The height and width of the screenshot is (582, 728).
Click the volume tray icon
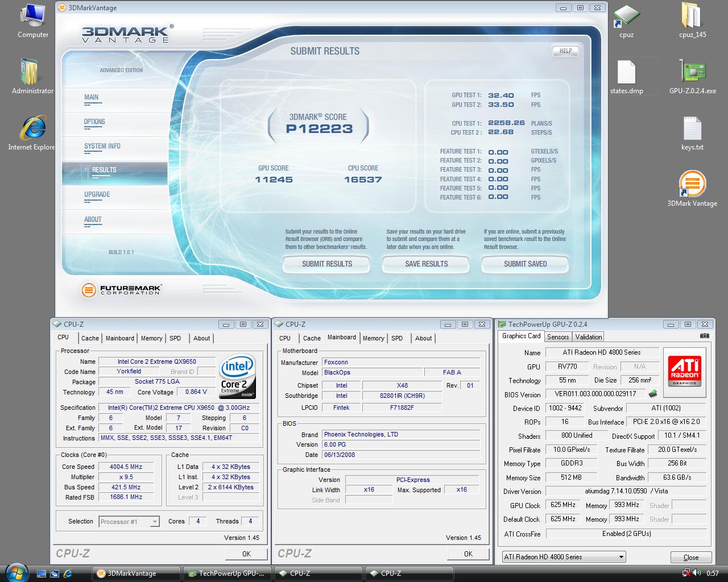(697, 573)
